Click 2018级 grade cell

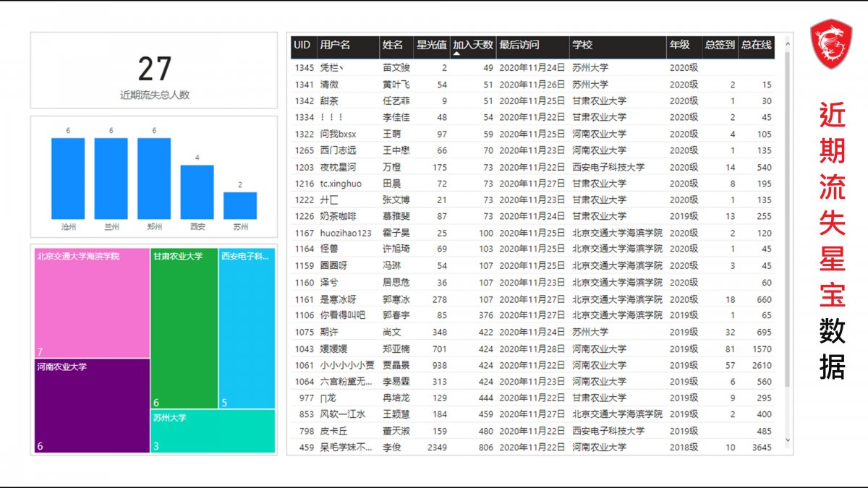click(x=684, y=448)
